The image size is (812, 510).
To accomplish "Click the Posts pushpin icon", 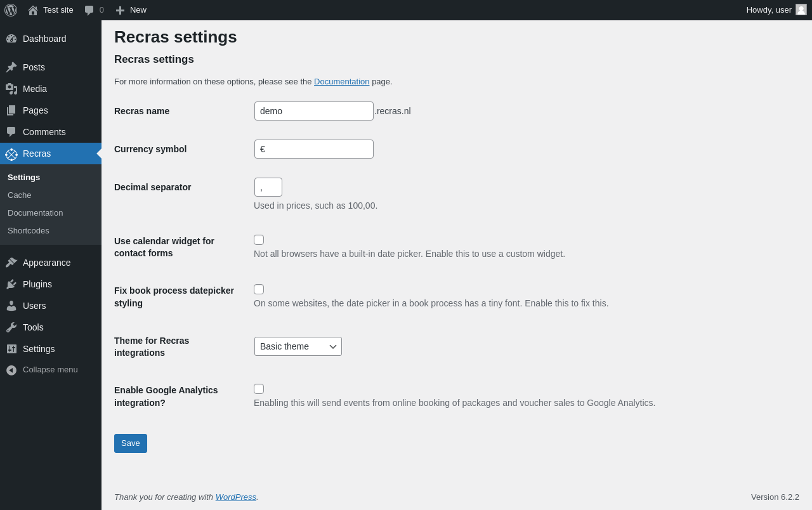I will [x=11, y=67].
